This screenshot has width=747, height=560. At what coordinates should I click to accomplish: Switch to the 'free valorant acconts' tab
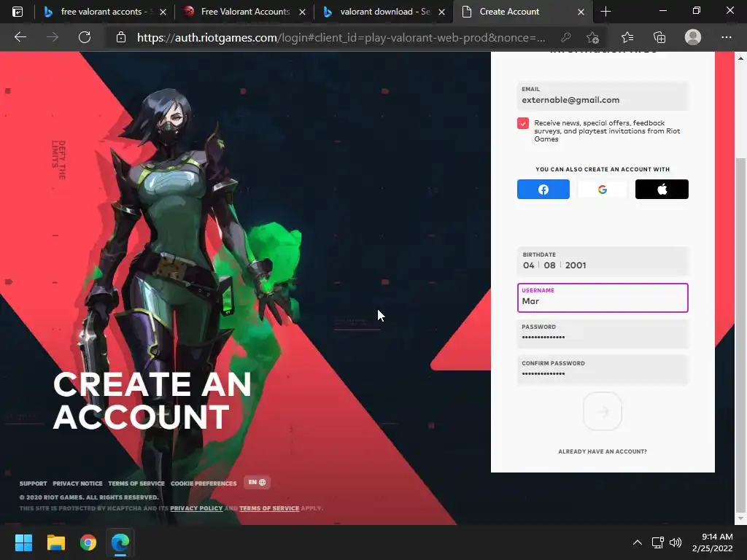click(105, 12)
